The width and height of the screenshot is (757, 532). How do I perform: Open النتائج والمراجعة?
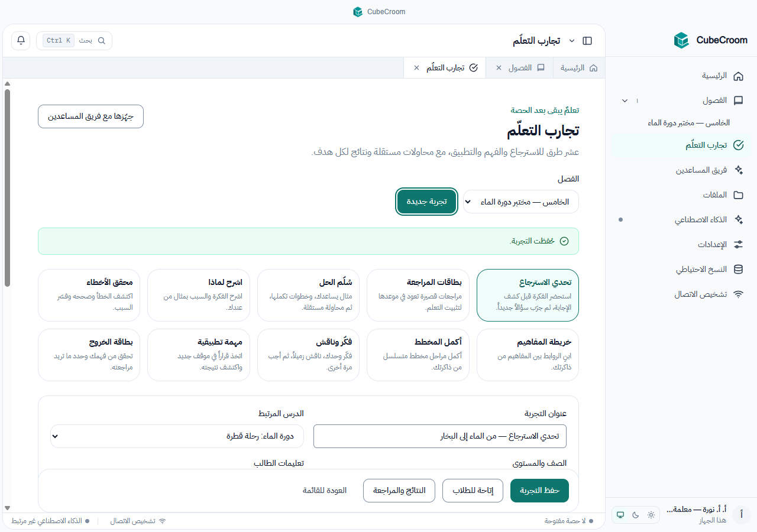(399, 491)
